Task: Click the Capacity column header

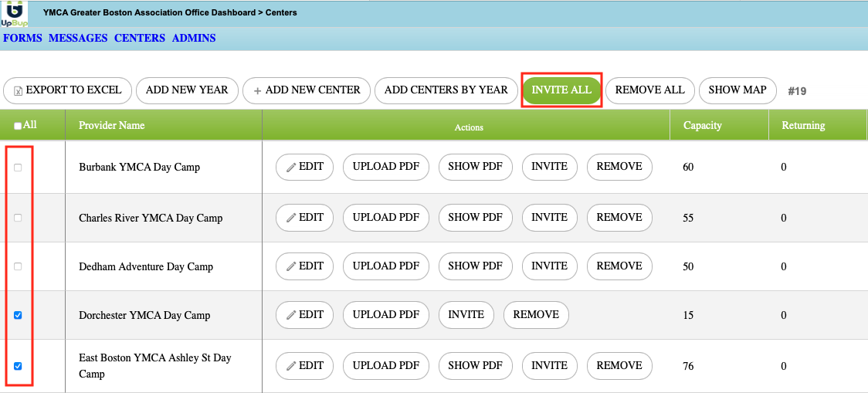Action: tap(703, 126)
